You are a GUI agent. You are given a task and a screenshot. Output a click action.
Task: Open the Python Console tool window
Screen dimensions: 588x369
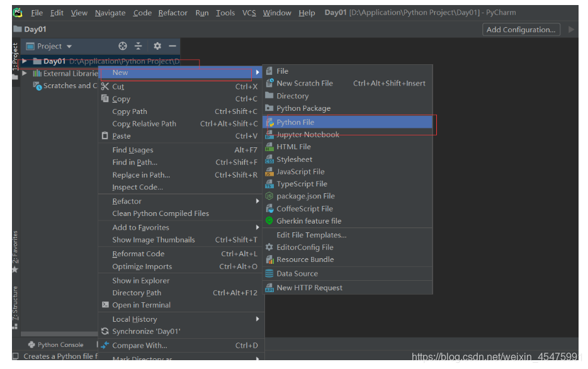click(x=56, y=344)
